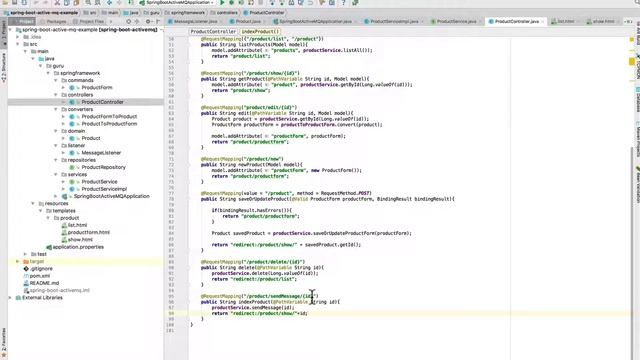
Task: Select ProductForm class in tree
Action: [96, 87]
